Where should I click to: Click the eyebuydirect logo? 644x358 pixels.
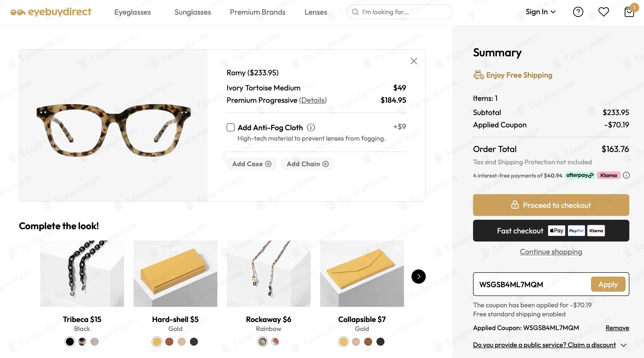tap(51, 12)
